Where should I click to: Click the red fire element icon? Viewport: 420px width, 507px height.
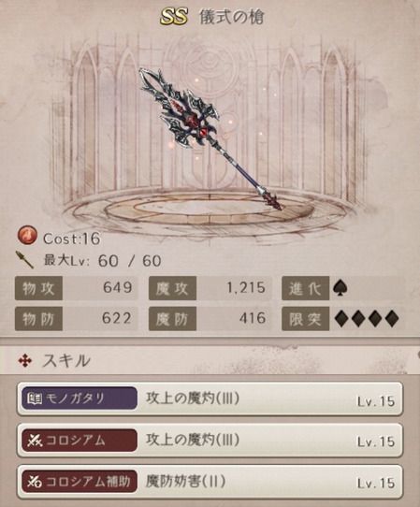[27, 236]
